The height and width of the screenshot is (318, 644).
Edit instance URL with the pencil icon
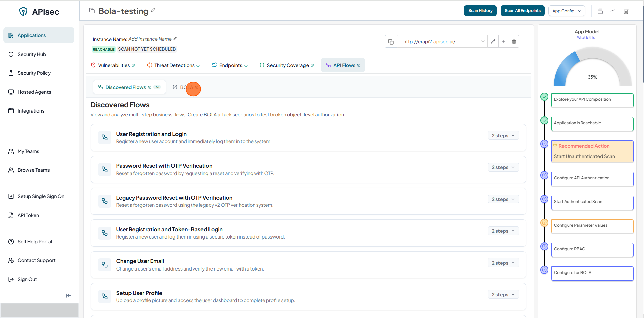coord(493,42)
